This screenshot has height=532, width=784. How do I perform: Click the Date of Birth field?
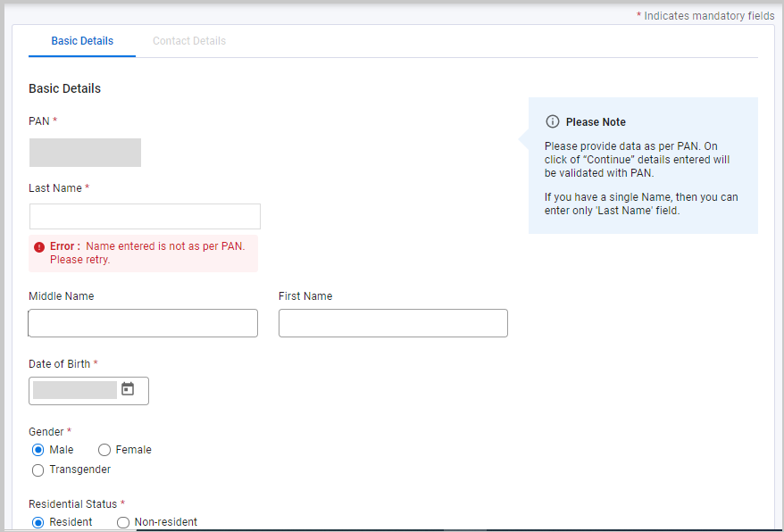coord(75,390)
